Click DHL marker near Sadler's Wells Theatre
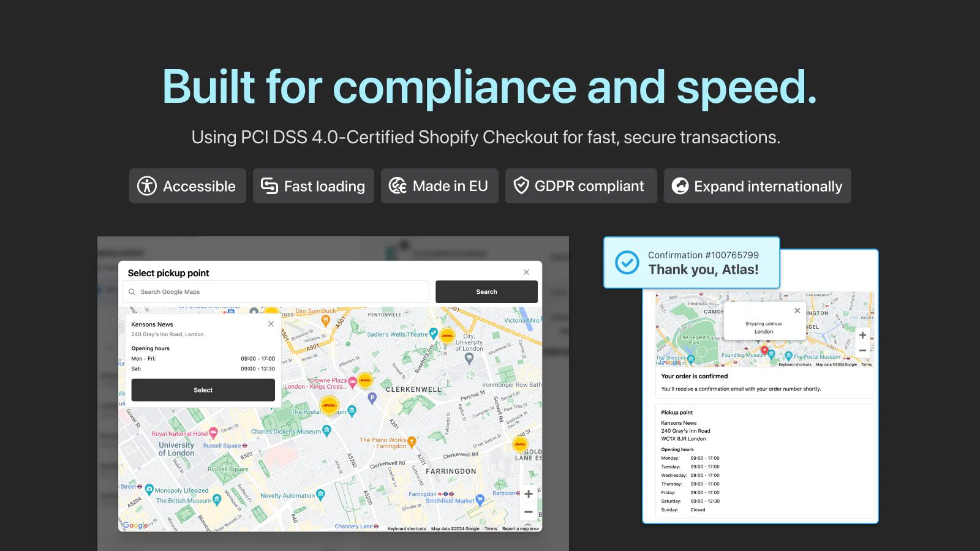 point(448,335)
